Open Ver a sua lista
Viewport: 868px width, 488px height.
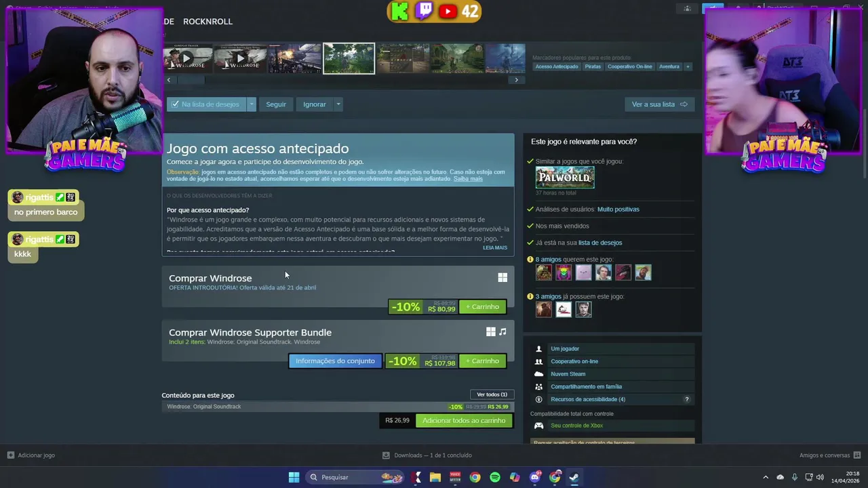pyautogui.click(x=659, y=104)
